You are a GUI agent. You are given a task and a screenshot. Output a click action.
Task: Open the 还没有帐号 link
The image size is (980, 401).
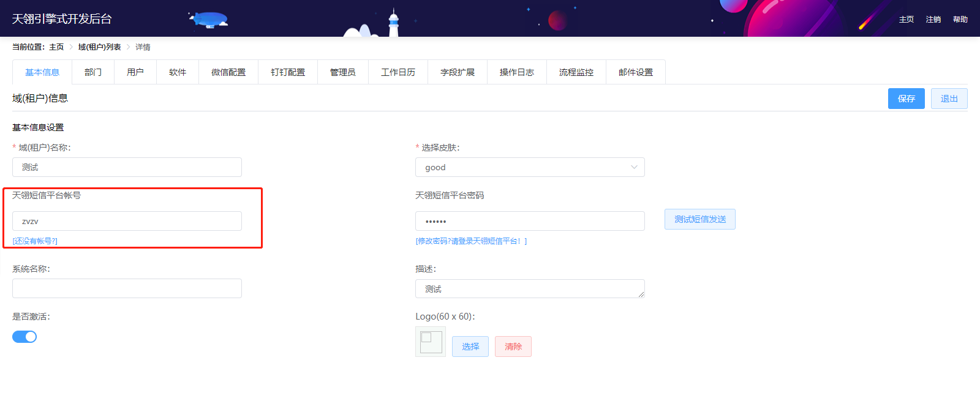[35, 241]
